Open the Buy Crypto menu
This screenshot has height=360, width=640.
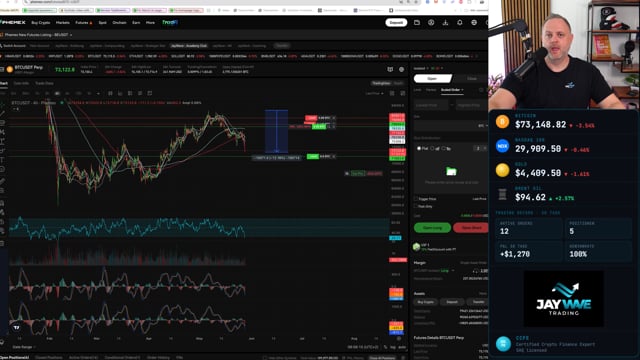coord(40,22)
